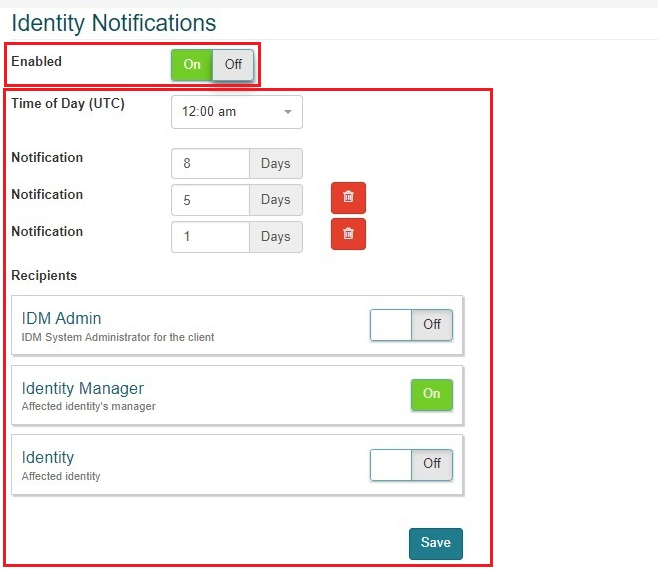Click the Time of Day (UTC) label
This screenshot has width=658, height=571.
(68, 103)
